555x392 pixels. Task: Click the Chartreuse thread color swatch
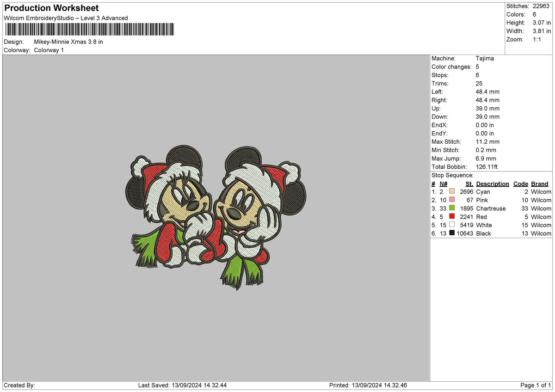tap(452, 208)
